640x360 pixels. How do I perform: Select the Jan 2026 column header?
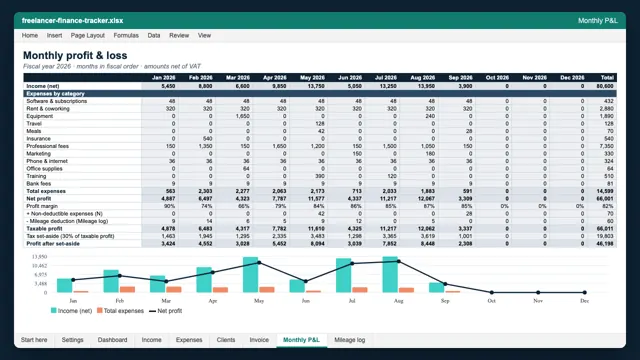pos(164,78)
